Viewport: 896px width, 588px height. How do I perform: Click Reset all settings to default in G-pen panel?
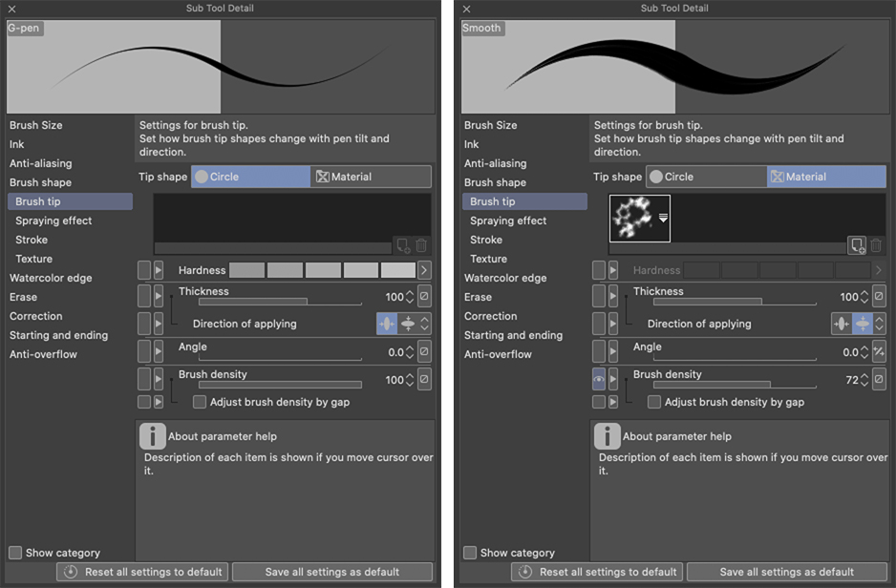[x=142, y=572]
